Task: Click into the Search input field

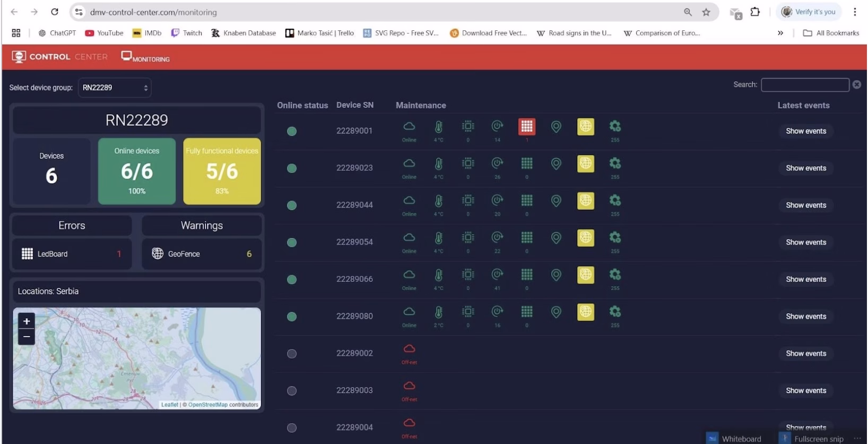Action: [x=804, y=85]
